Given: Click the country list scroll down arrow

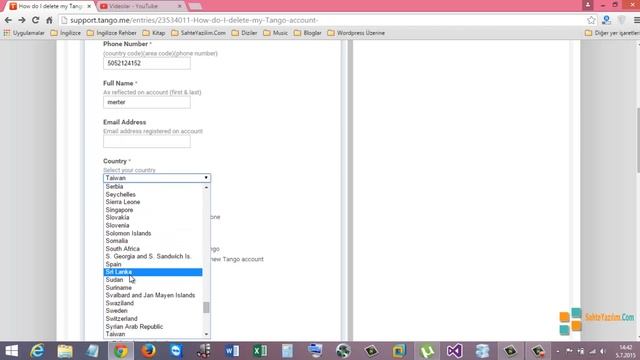Looking at the screenshot, I should click(206, 334).
